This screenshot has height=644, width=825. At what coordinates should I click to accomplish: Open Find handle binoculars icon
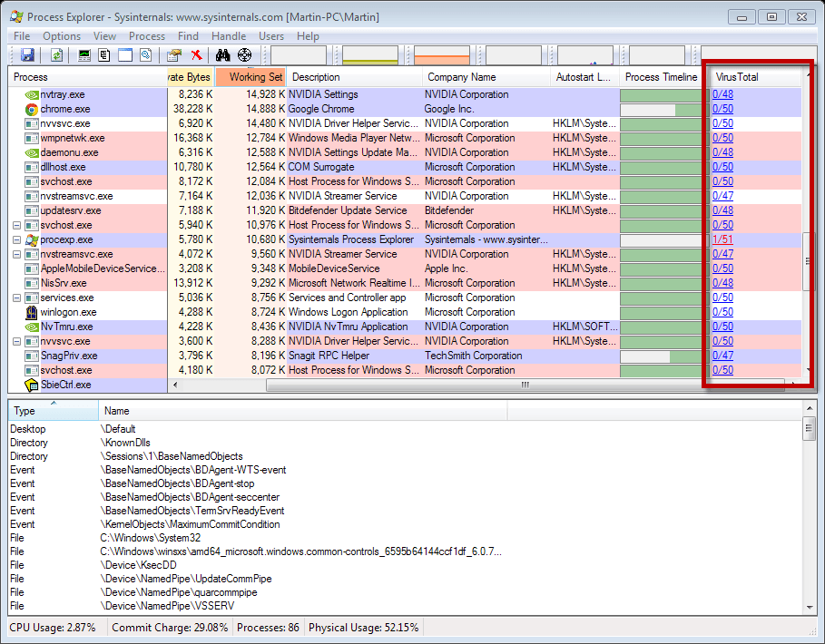223,54
